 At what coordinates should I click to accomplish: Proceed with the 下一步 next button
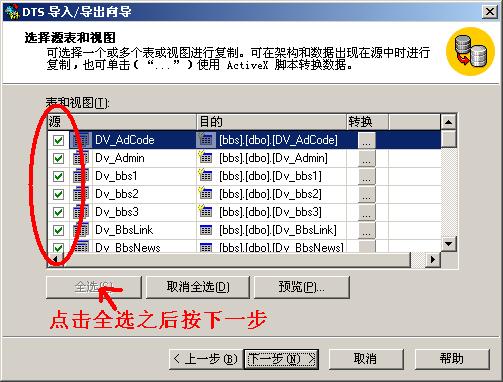pyautogui.click(x=281, y=359)
